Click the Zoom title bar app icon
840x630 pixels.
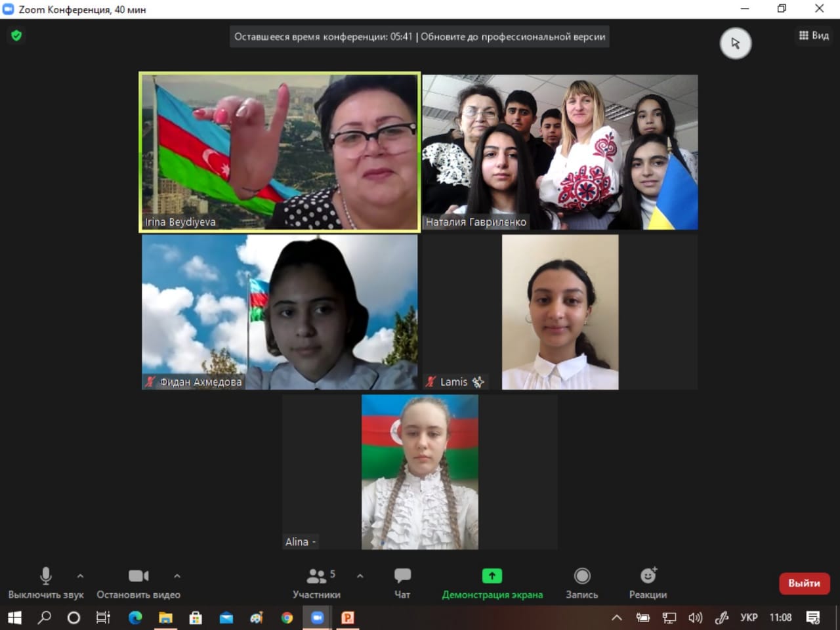(9, 9)
